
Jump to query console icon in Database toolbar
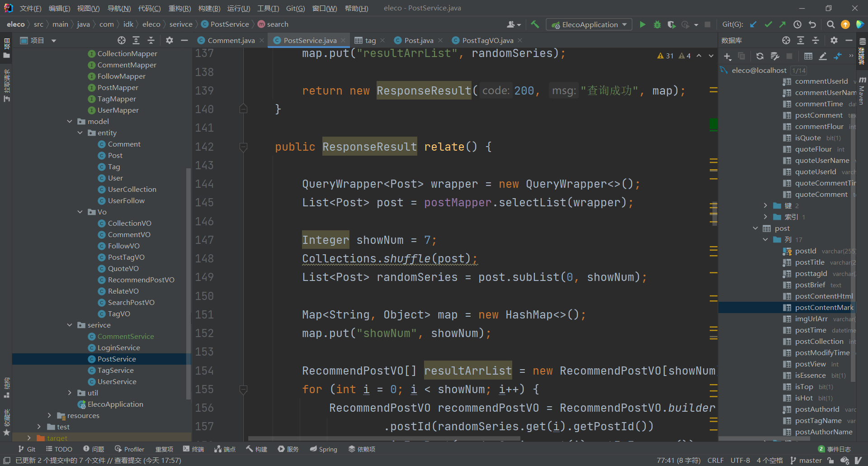838,56
